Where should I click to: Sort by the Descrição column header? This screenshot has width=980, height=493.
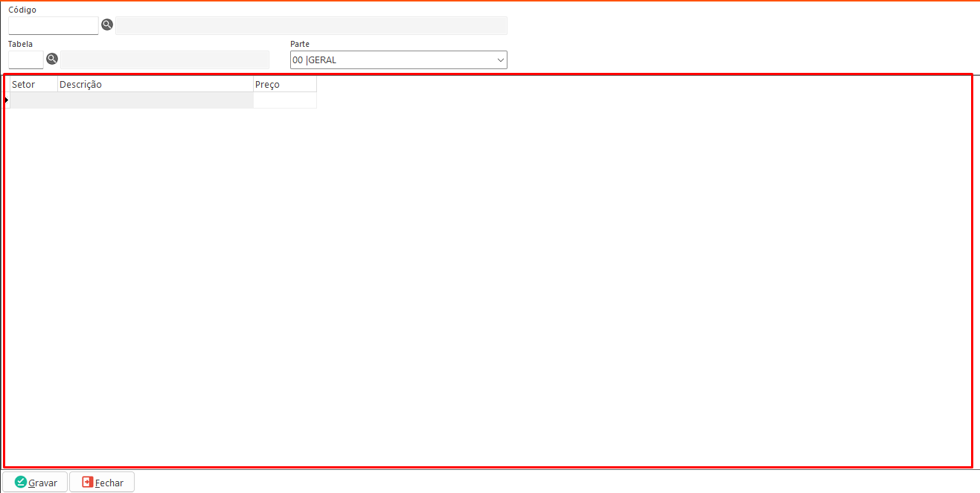coord(155,85)
